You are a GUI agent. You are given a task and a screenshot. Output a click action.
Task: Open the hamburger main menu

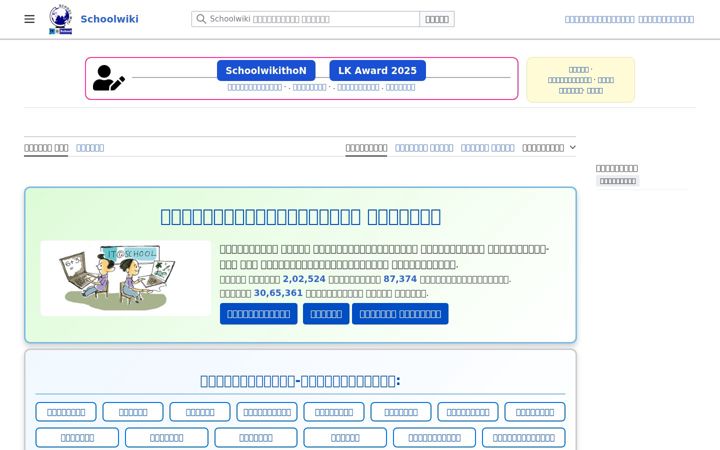click(29, 19)
